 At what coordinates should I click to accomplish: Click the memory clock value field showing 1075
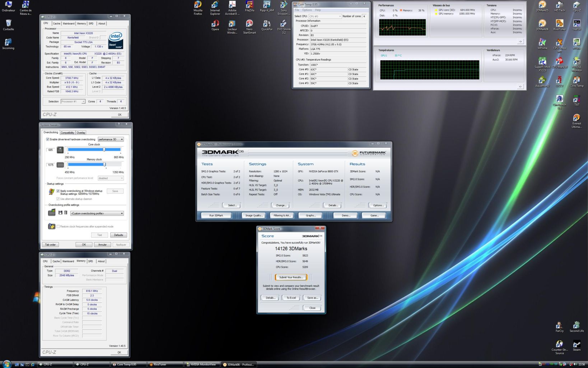click(51, 165)
